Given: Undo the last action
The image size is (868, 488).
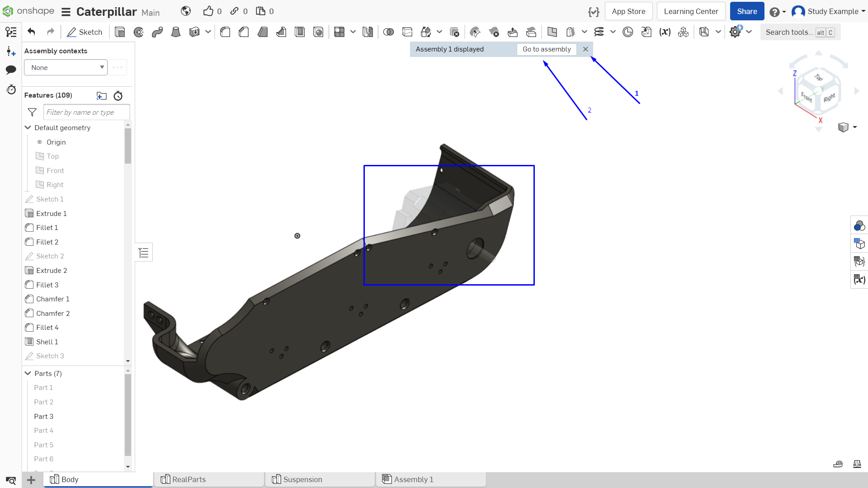Looking at the screenshot, I should (x=31, y=32).
